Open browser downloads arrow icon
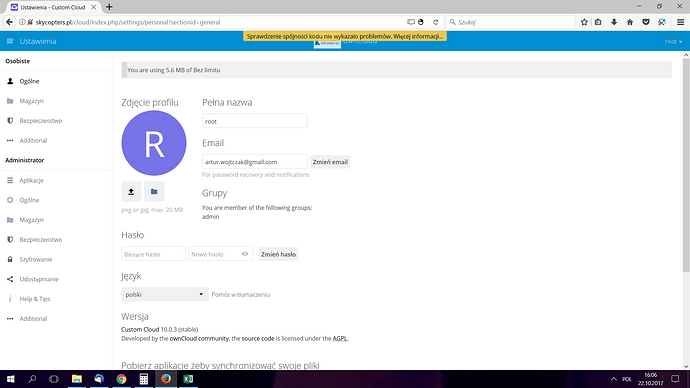Viewport: 690px width, 388px height. 614,22
